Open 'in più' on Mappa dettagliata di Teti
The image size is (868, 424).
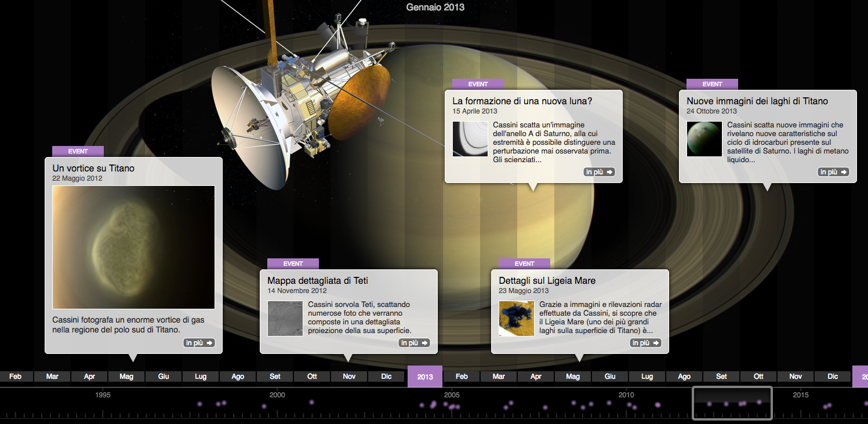coord(415,343)
